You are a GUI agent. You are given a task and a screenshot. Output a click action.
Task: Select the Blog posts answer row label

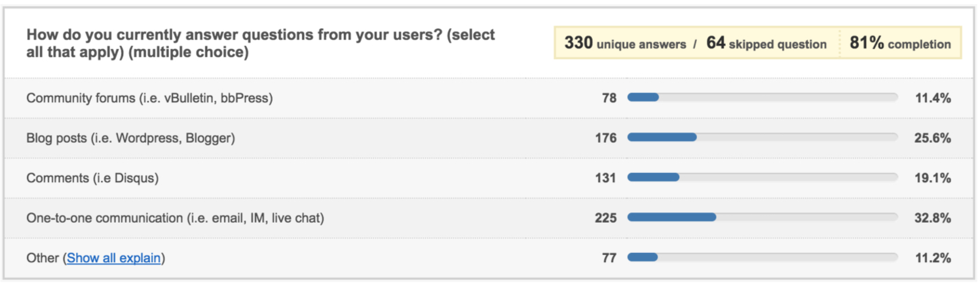130,138
